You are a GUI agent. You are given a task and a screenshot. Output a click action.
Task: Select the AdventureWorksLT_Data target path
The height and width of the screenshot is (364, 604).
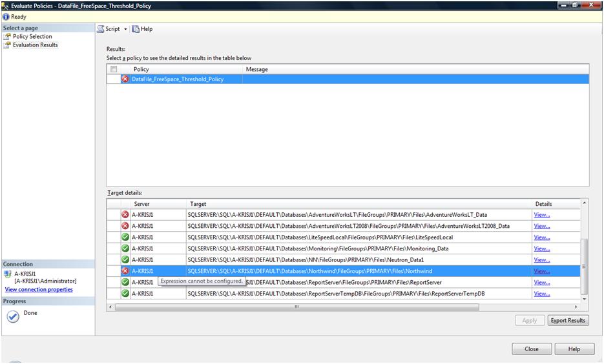point(337,215)
